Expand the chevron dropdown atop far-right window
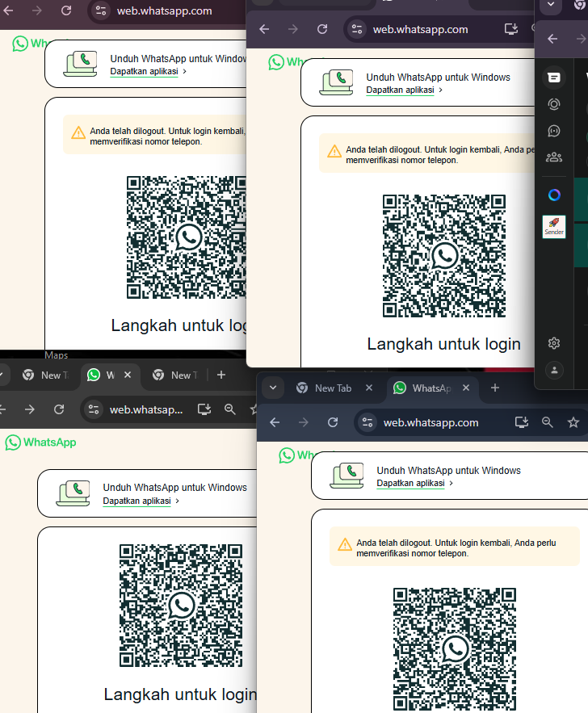The height and width of the screenshot is (713, 588). coord(551,5)
